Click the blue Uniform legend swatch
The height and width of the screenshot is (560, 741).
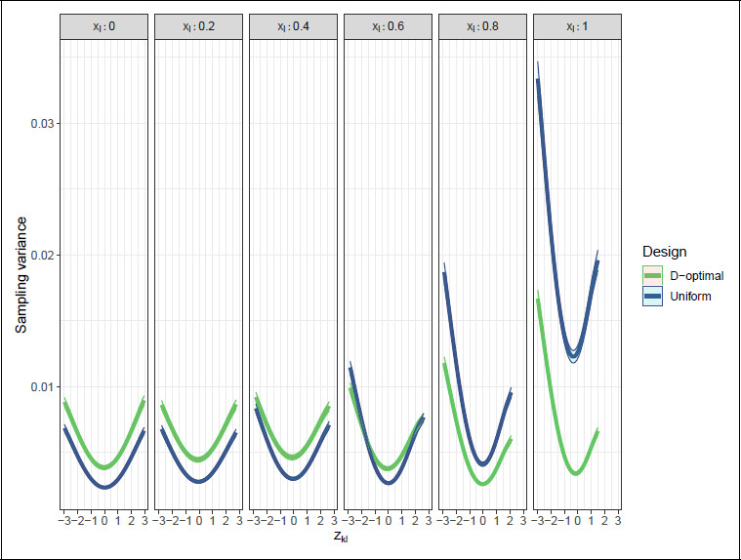click(x=652, y=296)
